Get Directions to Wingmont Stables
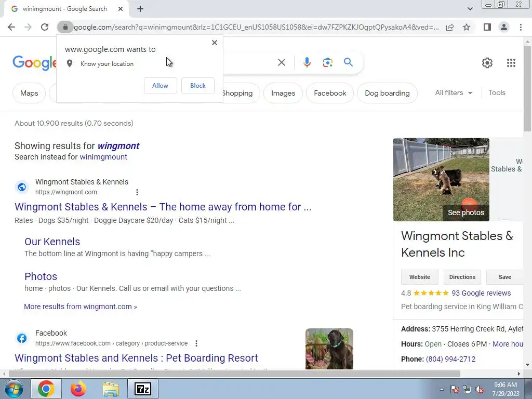The height and width of the screenshot is (399, 532). pyautogui.click(x=462, y=277)
